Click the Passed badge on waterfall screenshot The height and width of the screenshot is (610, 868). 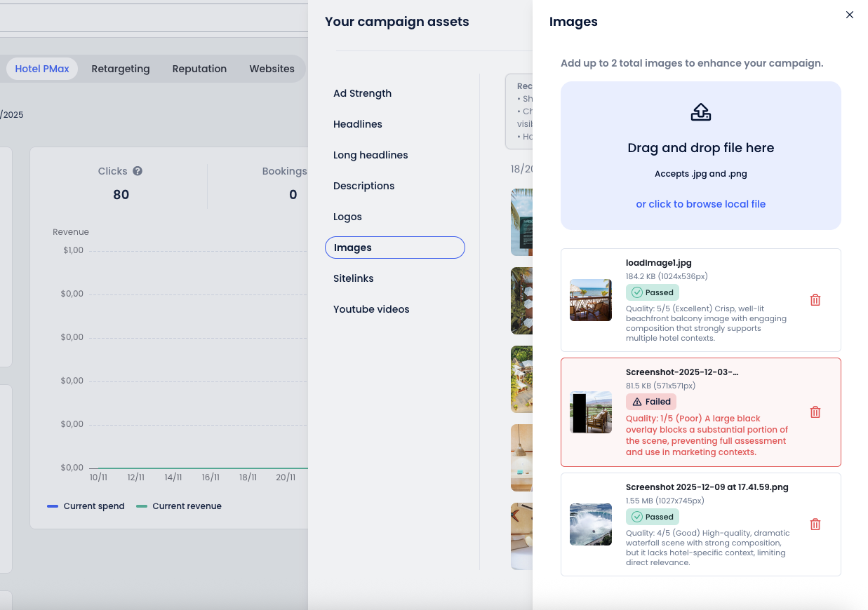click(x=652, y=517)
